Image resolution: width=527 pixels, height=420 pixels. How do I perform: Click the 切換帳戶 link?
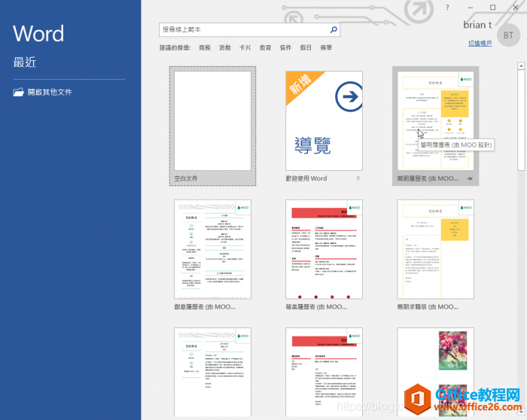[x=480, y=43]
